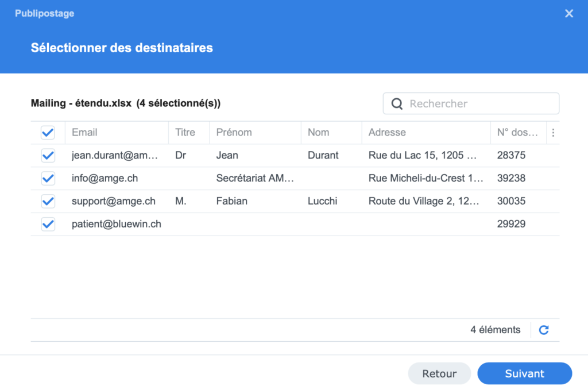Sort by the Nom column header
Viewport: 588px width, 390px height.
tap(331, 132)
